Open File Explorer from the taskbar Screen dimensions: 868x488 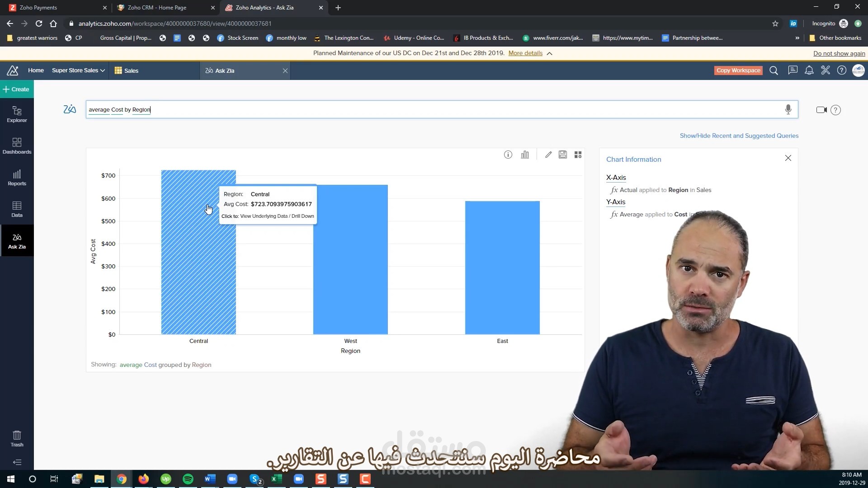99,479
